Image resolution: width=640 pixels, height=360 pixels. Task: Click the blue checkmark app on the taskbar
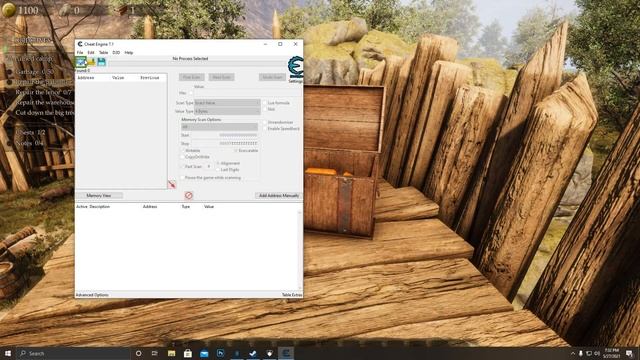tap(253, 353)
